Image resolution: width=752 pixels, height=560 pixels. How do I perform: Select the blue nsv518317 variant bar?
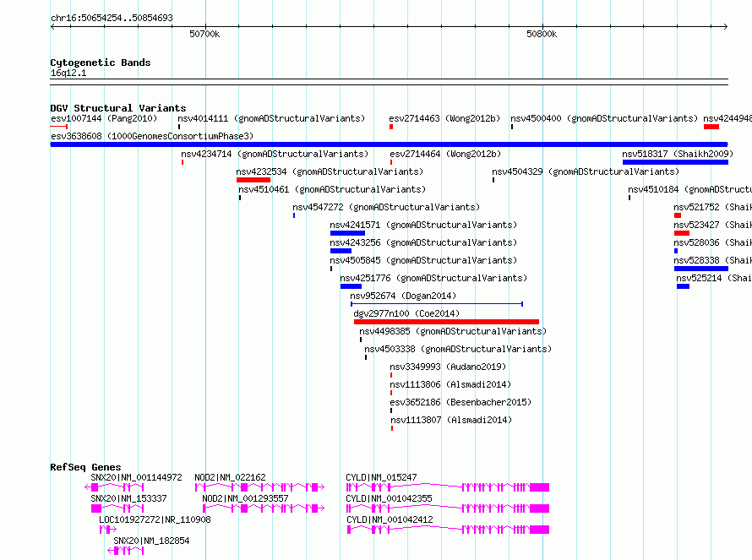click(x=675, y=162)
